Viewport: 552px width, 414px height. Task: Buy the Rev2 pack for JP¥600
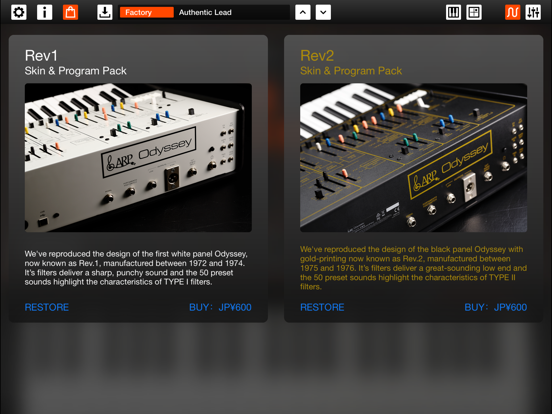tap(496, 307)
